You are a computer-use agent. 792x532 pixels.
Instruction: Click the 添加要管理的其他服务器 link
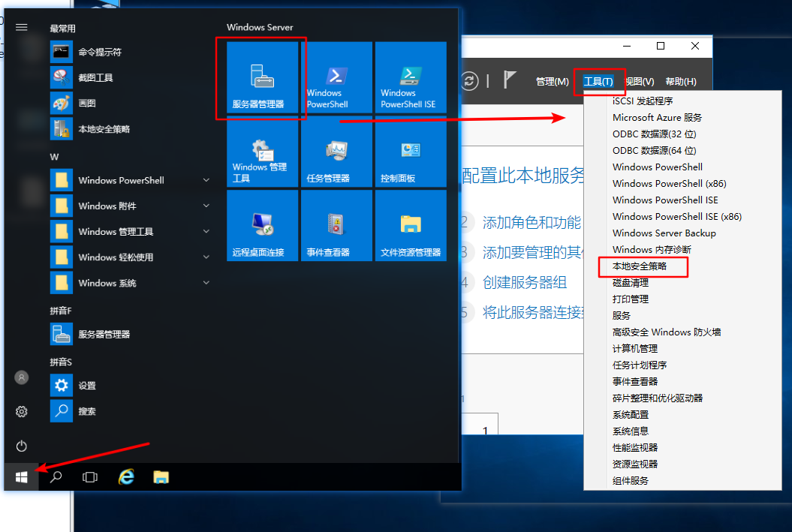(533, 252)
